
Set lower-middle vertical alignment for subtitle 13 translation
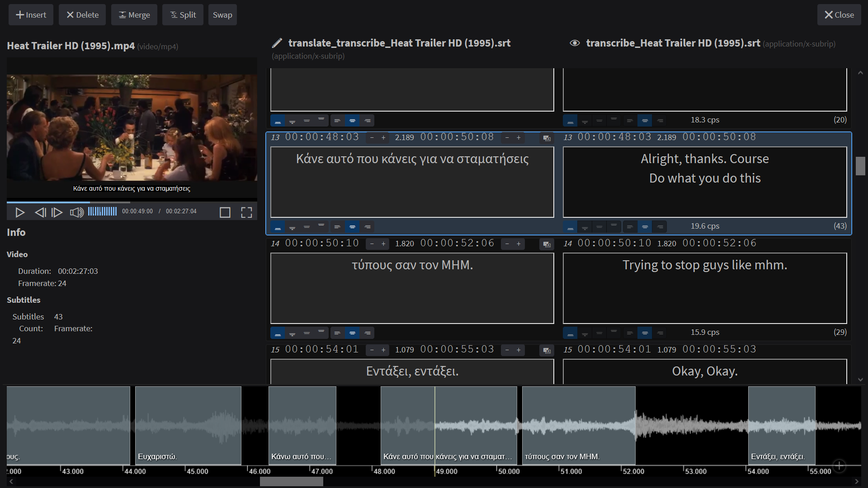(292, 227)
